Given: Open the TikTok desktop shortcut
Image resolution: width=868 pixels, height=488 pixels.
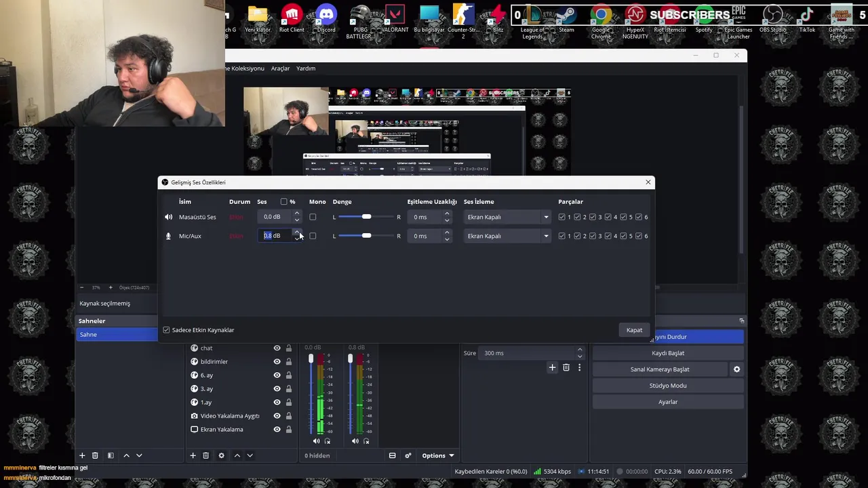Looking at the screenshot, I should (x=807, y=19).
